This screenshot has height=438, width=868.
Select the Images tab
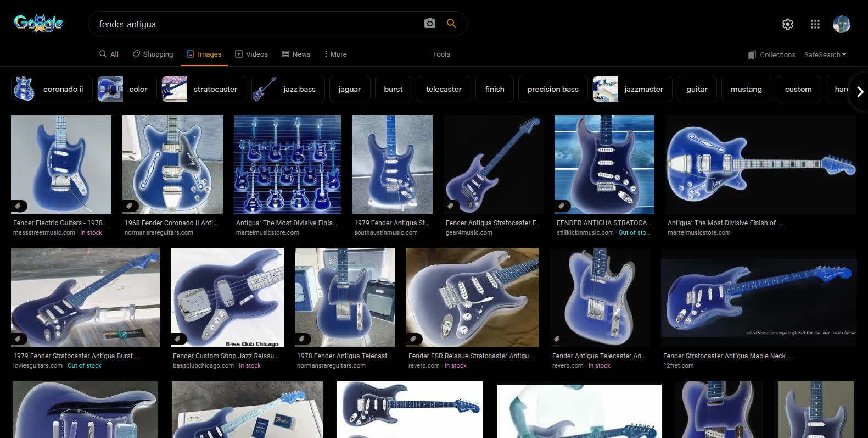coord(204,54)
